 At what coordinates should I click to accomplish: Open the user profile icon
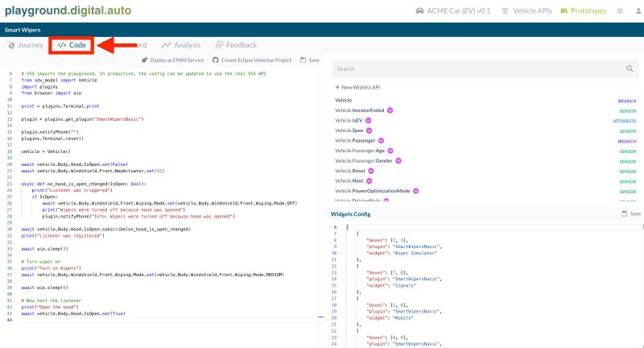638,10
